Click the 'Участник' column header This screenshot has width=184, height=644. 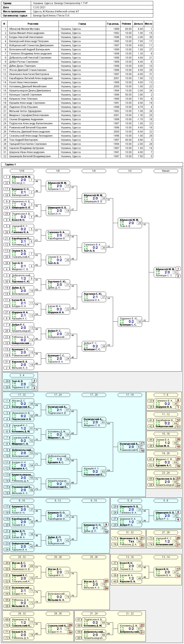[33, 24]
